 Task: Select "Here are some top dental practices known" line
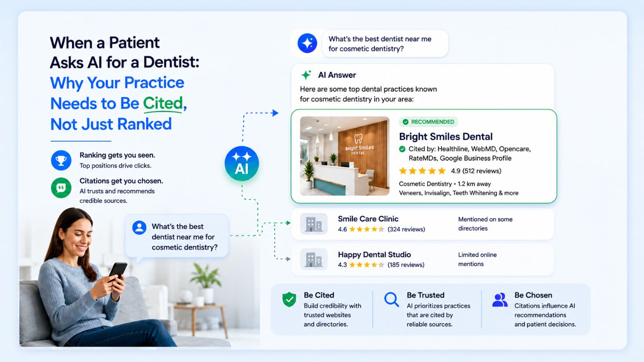click(x=369, y=89)
